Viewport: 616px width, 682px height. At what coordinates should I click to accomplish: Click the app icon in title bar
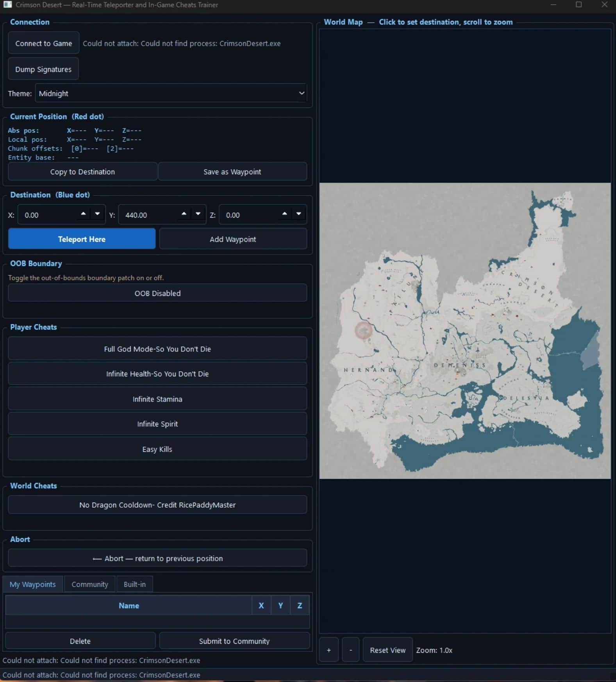7,5
